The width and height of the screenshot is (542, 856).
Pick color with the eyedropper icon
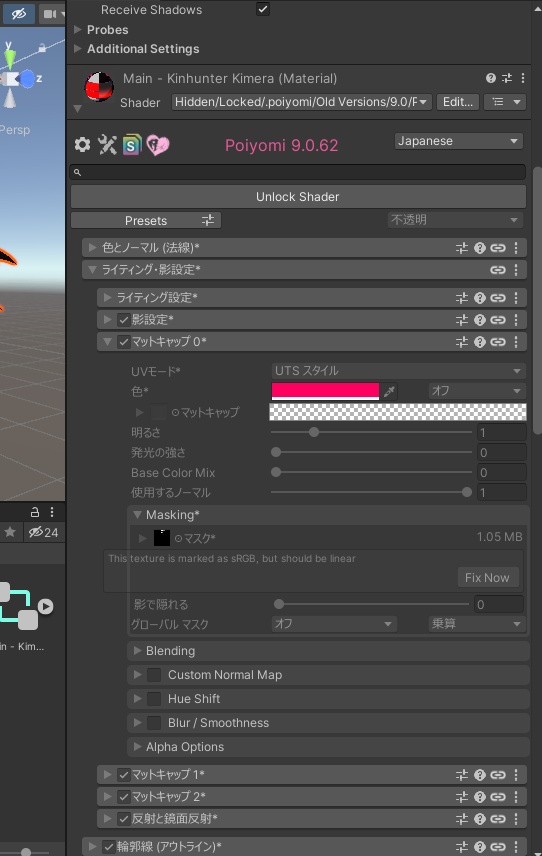[389, 391]
